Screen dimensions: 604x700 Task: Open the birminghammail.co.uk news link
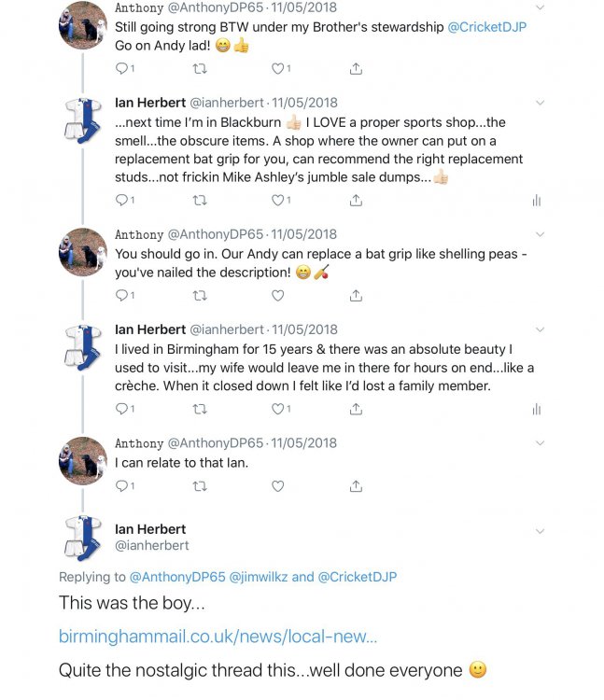219,637
